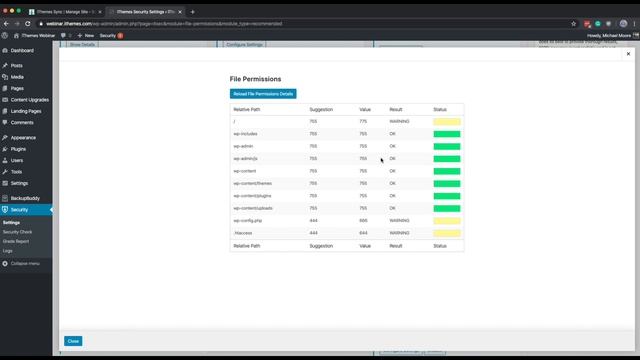Click the Close button at bottom
Screen dimensions: 640x360
point(73,341)
